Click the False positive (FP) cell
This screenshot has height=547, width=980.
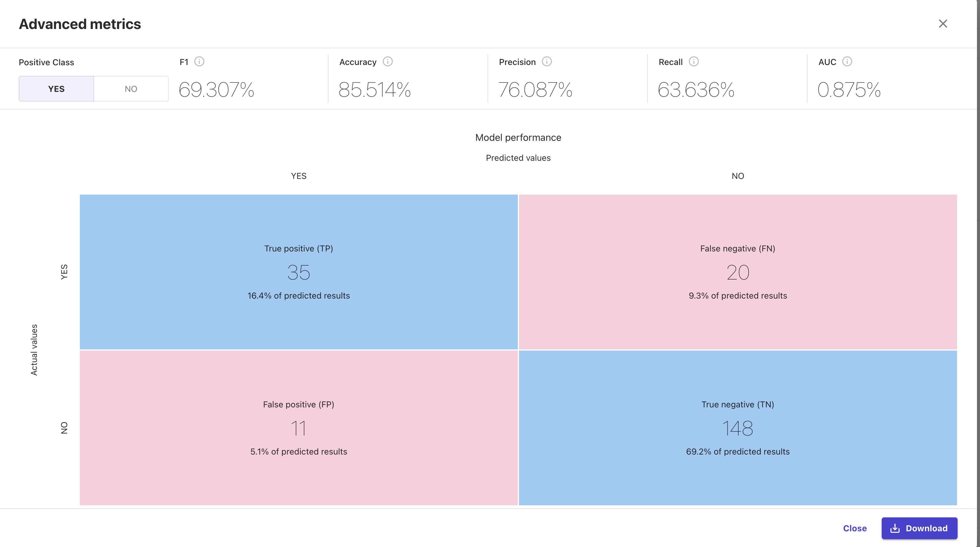pos(299,428)
